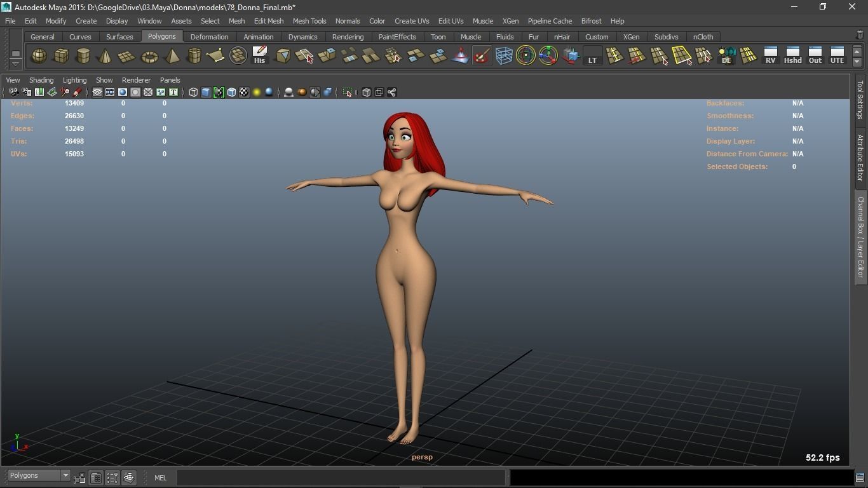Screen dimensions: 868x488
Task: Click the 52.2 fps frame rate display
Action: click(x=822, y=457)
